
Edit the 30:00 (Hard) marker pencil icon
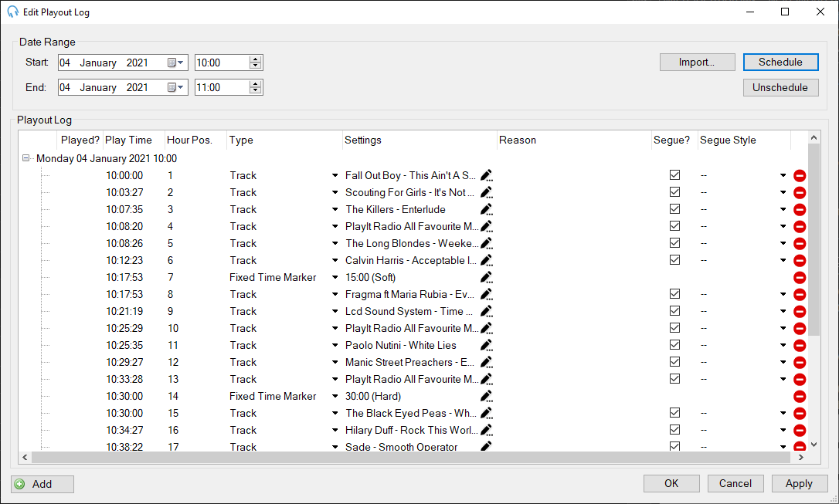point(486,396)
